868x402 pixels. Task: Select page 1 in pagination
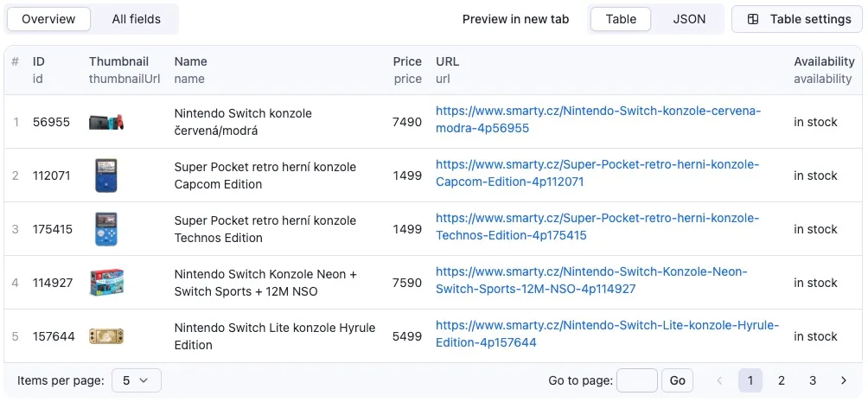coord(750,380)
